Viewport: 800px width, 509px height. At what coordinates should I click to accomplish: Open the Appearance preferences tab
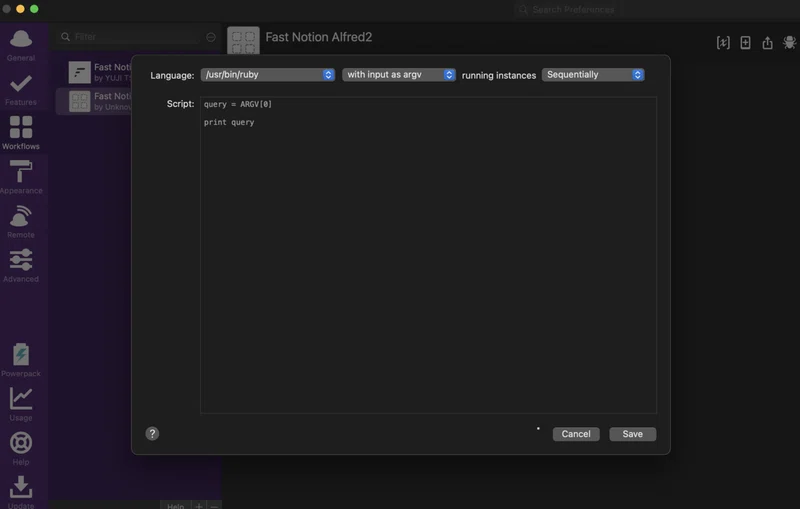pyautogui.click(x=21, y=177)
